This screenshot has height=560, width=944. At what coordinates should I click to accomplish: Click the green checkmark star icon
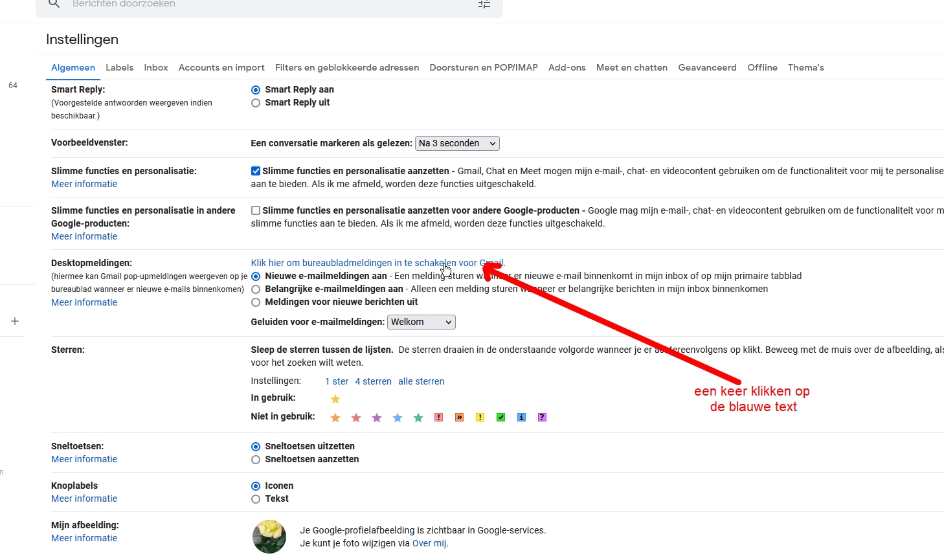point(500,418)
